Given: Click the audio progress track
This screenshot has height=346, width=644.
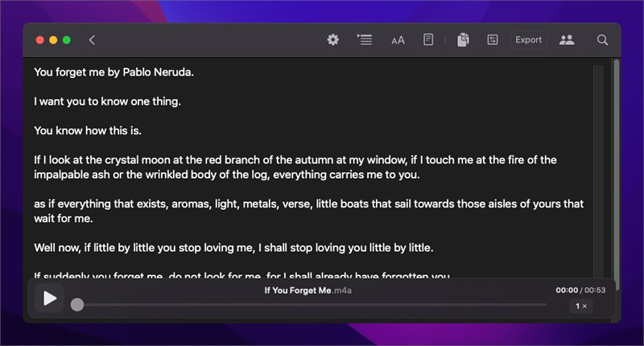Looking at the screenshot, I should (x=312, y=305).
